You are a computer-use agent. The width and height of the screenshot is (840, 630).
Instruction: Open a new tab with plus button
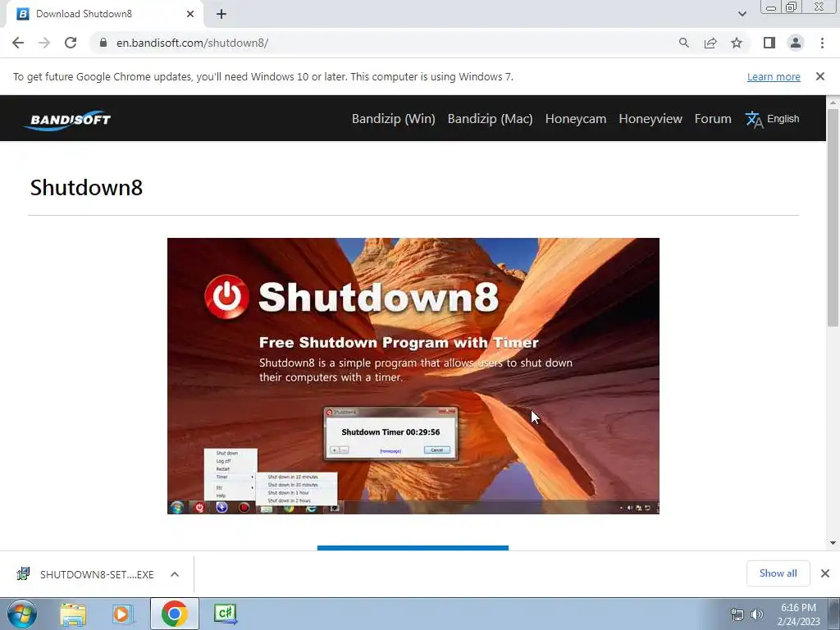coord(221,14)
